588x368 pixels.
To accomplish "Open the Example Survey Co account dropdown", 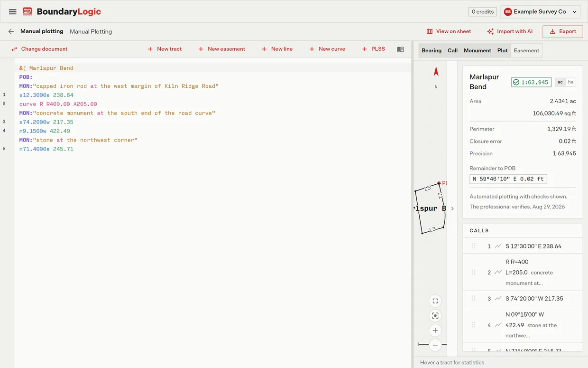I will pyautogui.click(x=541, y=12).
